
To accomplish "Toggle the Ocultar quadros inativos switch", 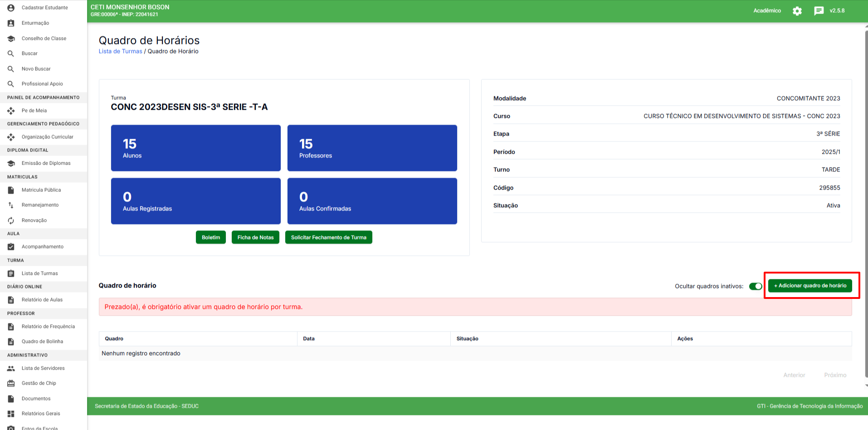I will point(756,286).
